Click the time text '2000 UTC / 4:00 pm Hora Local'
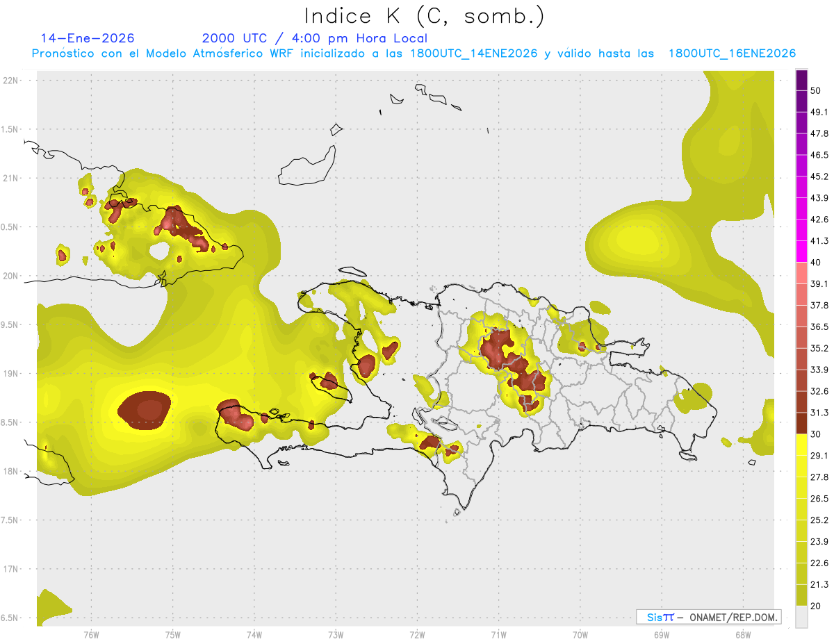 pyautogui.click(x=315, y=38)
